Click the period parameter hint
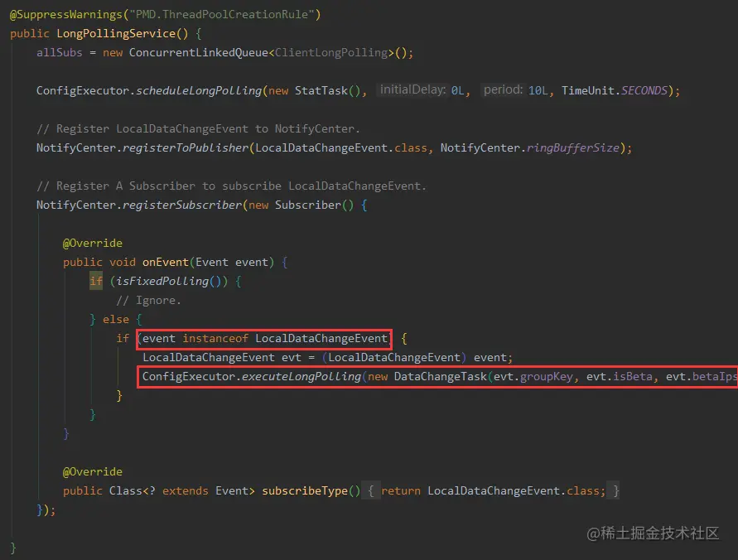 point(503,90)
